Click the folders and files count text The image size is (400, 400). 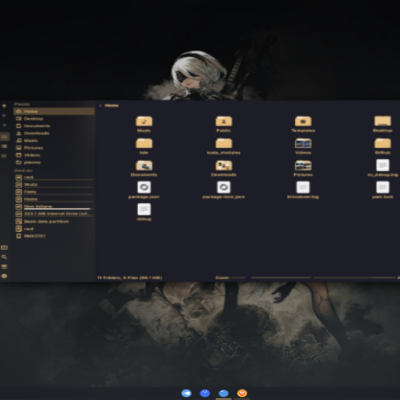click(130, 277)
